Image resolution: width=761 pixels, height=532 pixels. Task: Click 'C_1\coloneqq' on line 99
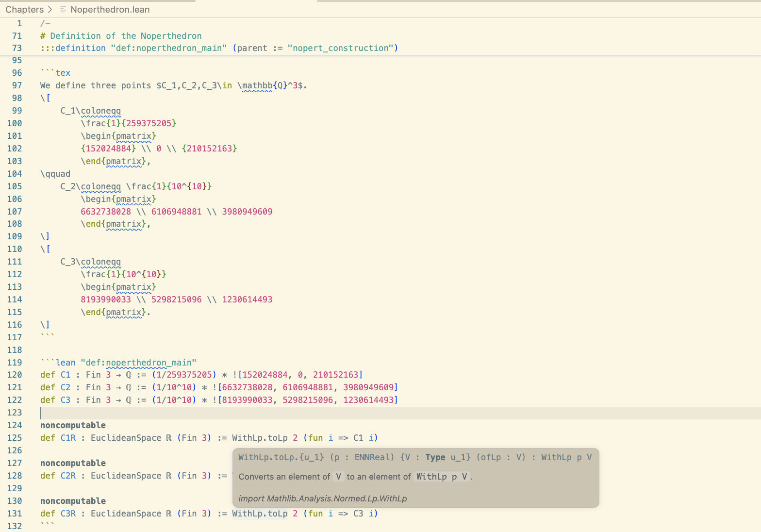pos(91,111)
